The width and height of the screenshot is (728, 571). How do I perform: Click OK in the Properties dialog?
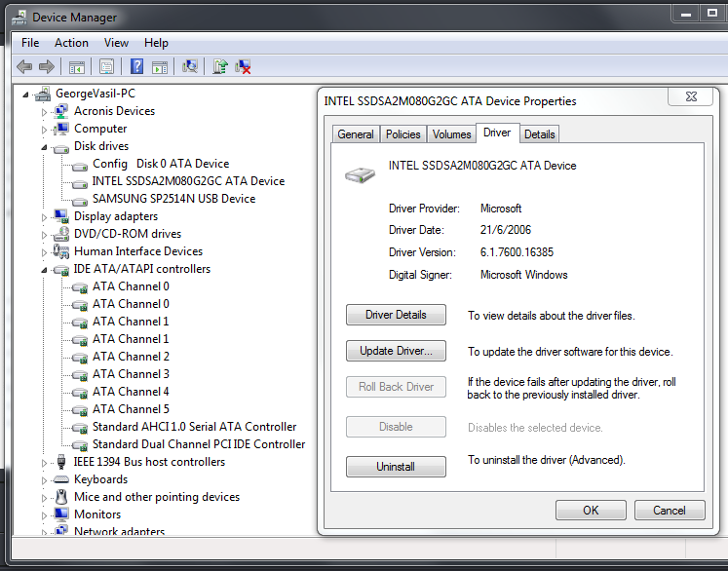(x=591, y=511)
